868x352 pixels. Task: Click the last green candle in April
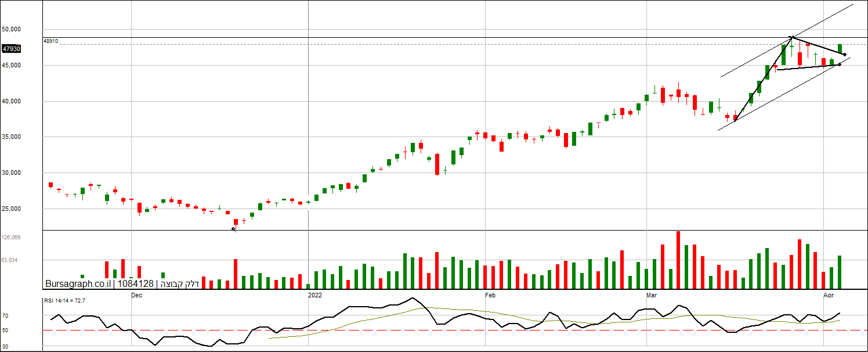tap(840, 48)
